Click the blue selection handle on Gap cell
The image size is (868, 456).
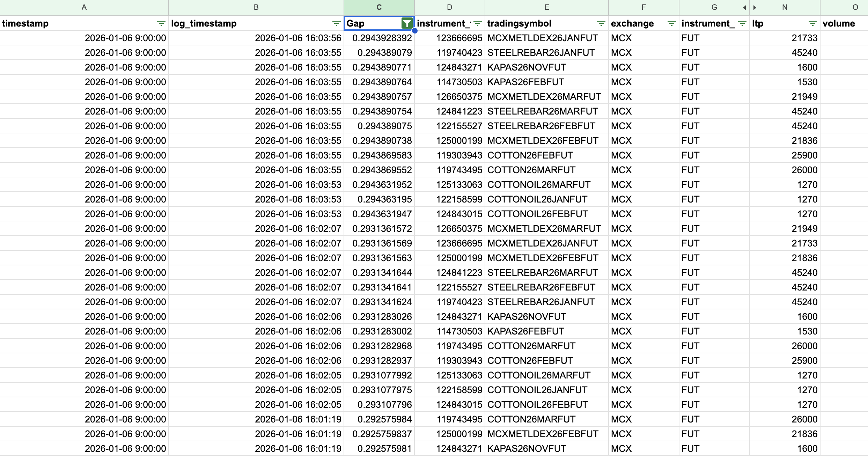point(415,31)
